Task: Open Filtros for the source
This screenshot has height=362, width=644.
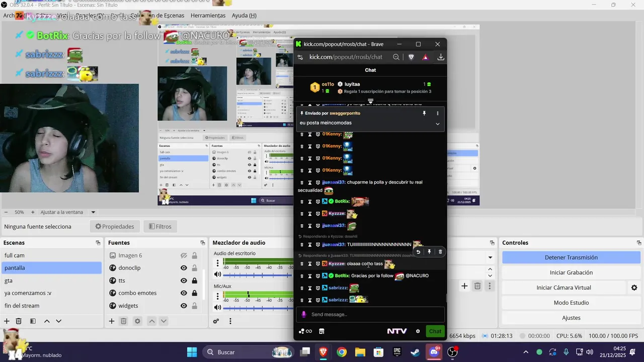Action: pos(160,226)
